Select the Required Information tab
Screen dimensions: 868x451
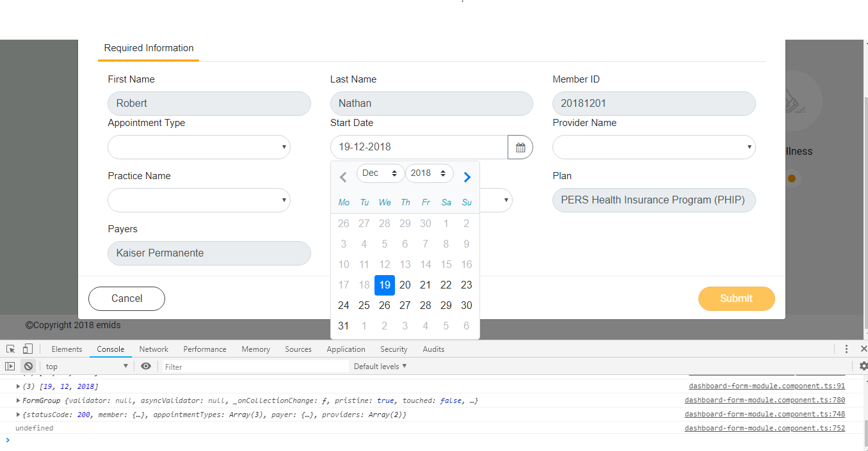[x=148, y=47]
